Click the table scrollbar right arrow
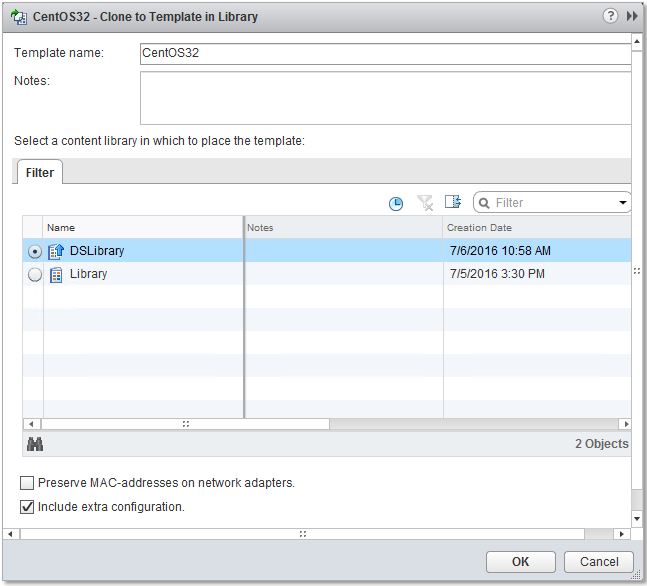The width and height of the screenshot is (647, 586). click(x=626, y=424)
